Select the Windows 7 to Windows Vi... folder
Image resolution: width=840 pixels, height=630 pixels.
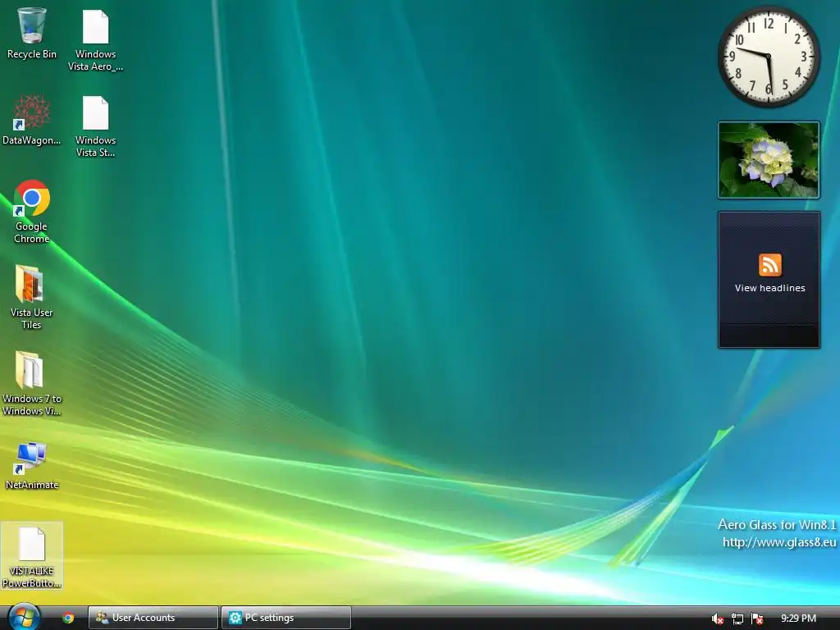(32, 384)
